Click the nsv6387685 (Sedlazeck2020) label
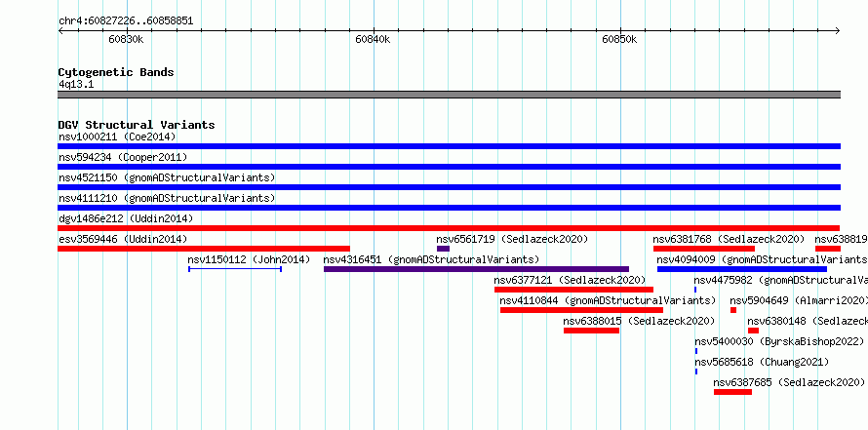The height and width of the screenshot is (430, 868). click(789, 382)
